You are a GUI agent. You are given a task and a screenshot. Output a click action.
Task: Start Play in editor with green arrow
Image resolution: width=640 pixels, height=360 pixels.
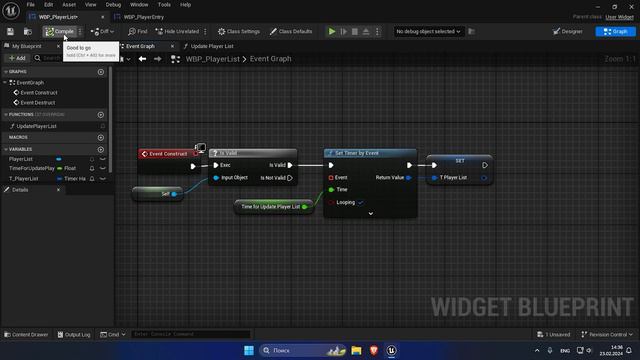pos(332,31)
